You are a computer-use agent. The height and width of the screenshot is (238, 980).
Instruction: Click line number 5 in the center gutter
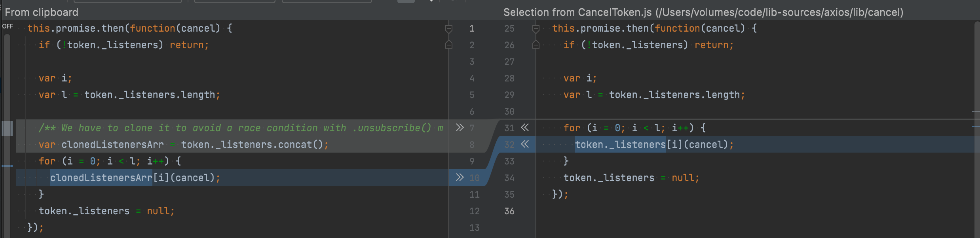point(472,95)
